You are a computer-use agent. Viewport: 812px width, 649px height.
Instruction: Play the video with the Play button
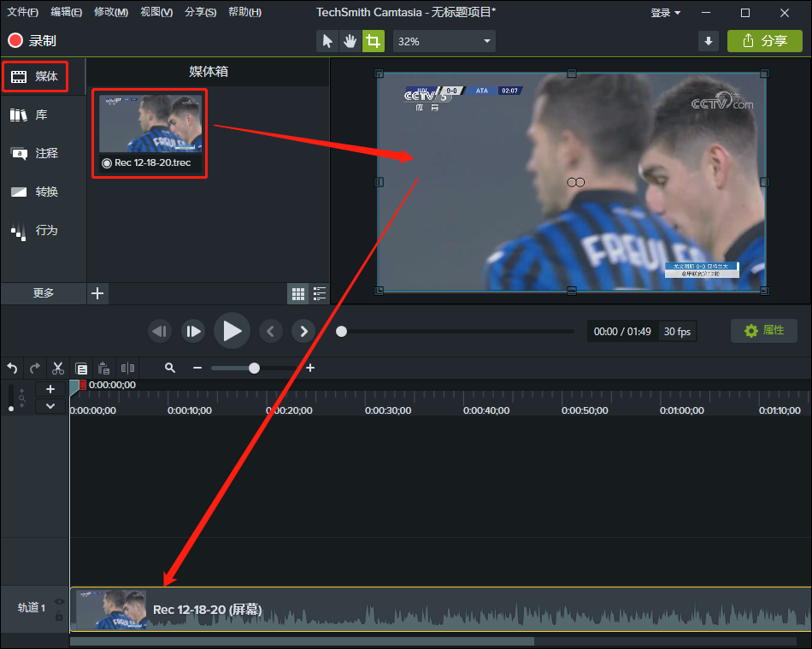232,330
